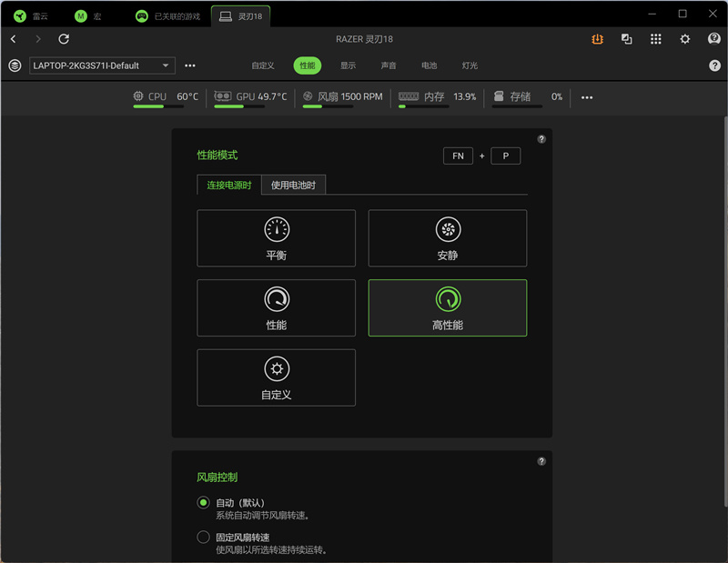The image size is (728, 563).
Task: Select the 灵刃18 device tab
Action: coord(240,16)
